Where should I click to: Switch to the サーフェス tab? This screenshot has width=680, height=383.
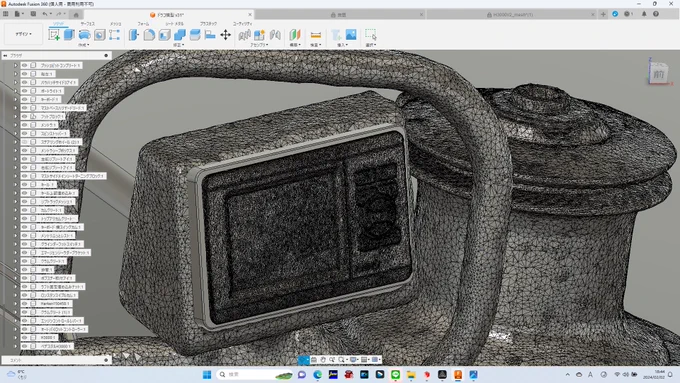pos(88,23)
